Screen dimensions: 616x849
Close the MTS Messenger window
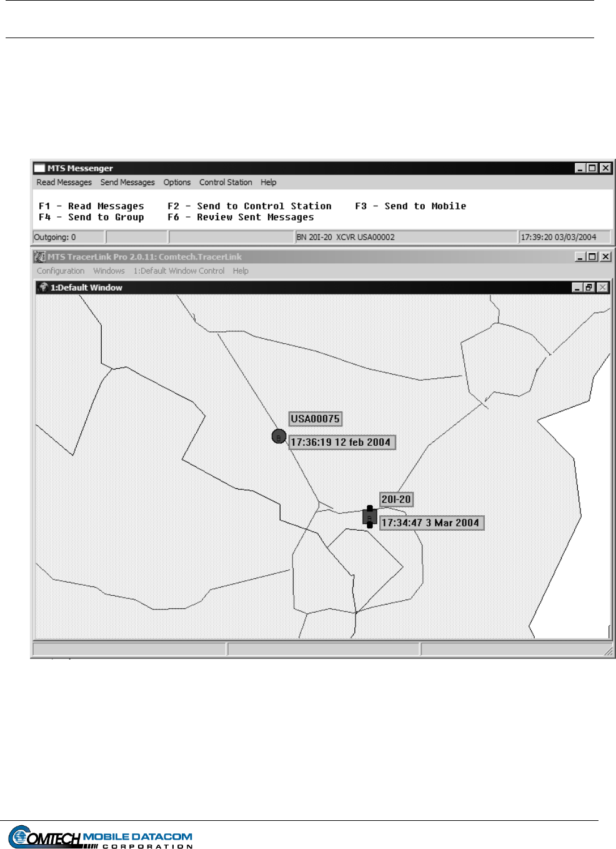coord(605,168)
